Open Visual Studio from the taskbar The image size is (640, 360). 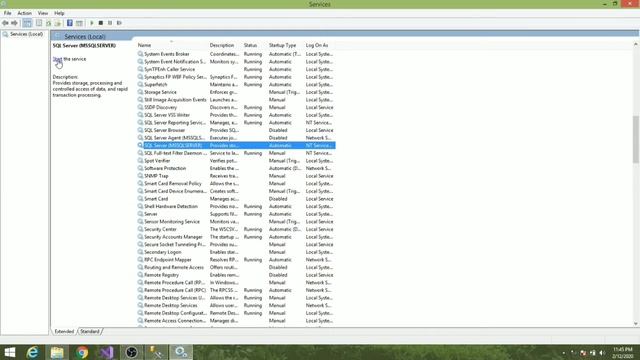pyautogui.click(x=107, y=352)
